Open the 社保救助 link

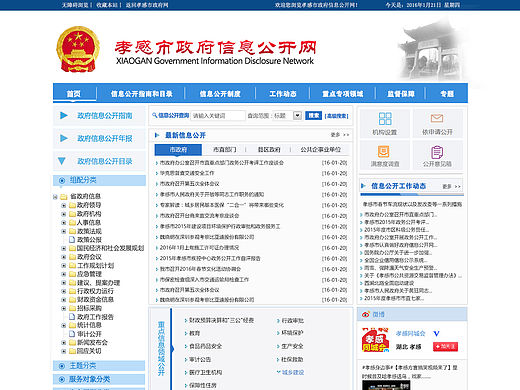[x=292, y=359]
